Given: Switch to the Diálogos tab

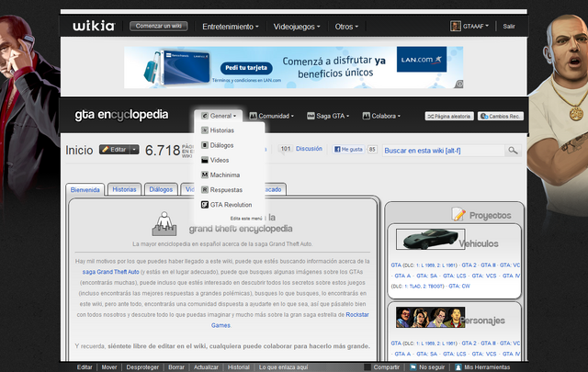Looking at the screenshot, I should tap(161, 189).
